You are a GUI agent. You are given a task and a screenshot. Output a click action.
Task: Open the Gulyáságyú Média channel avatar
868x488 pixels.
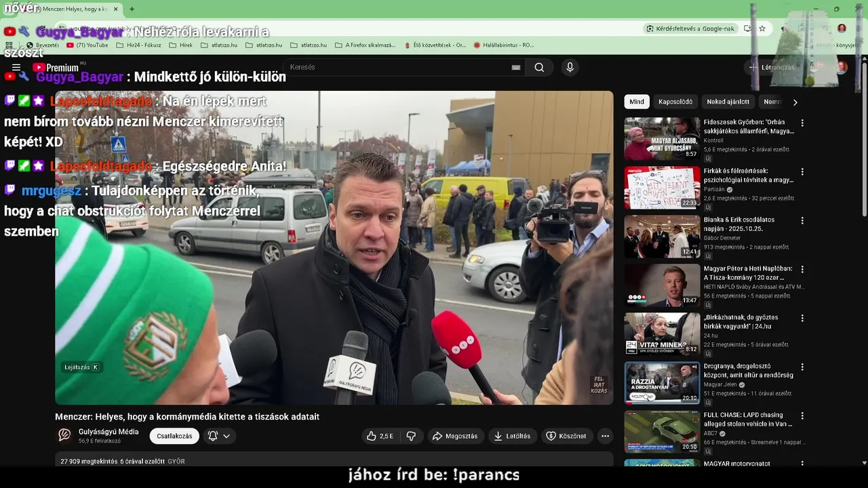[x=64, y=435]
